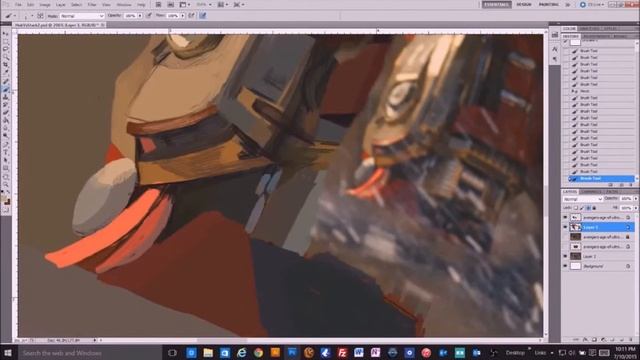The height and width of the screenshot is (360, 640).
Task: Select the highlighted last Brush Tool history state
Action: (x=602, y=178)
